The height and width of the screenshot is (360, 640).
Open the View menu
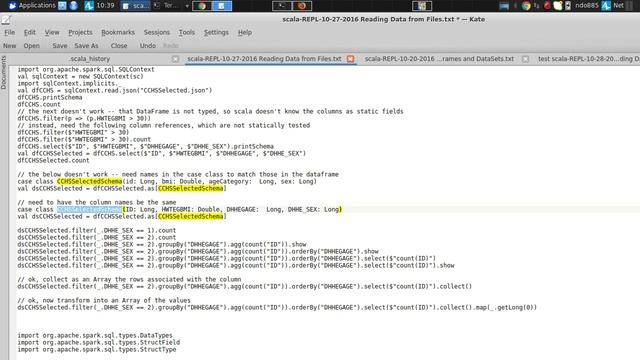[52, 32]
